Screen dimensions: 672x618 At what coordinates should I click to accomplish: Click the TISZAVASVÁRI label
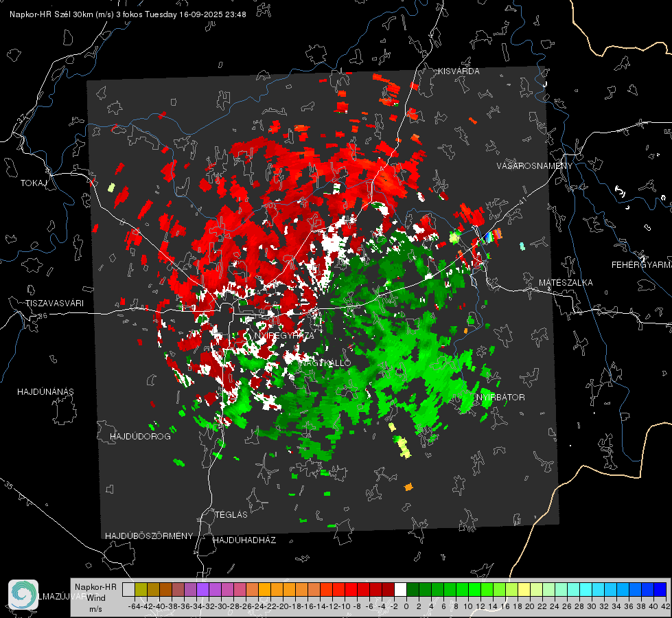tap(54, 304)
